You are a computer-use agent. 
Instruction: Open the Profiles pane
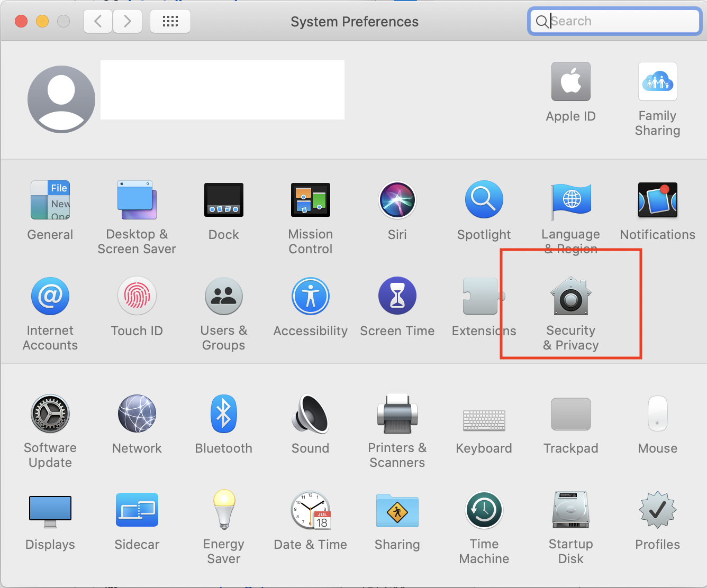658,510
